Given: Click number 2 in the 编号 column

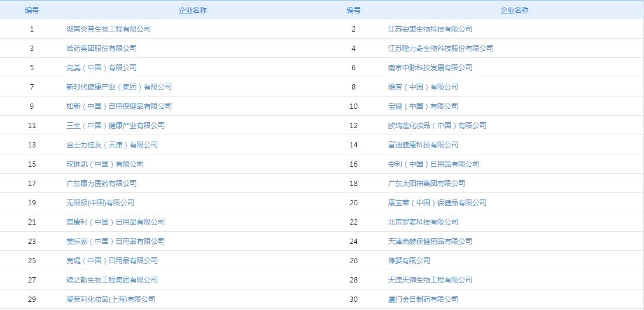Looking at the screenshot, I should click(354, 29).
